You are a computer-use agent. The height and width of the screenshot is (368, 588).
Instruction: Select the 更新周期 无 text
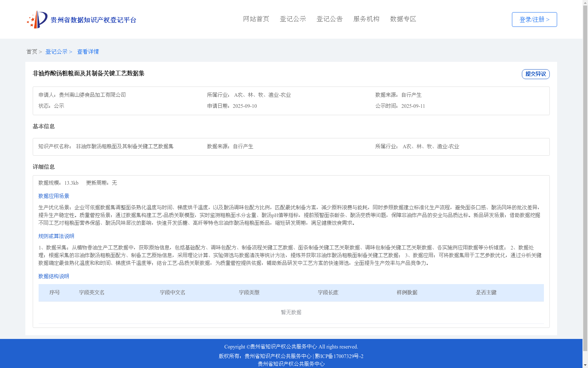point(101,183)
